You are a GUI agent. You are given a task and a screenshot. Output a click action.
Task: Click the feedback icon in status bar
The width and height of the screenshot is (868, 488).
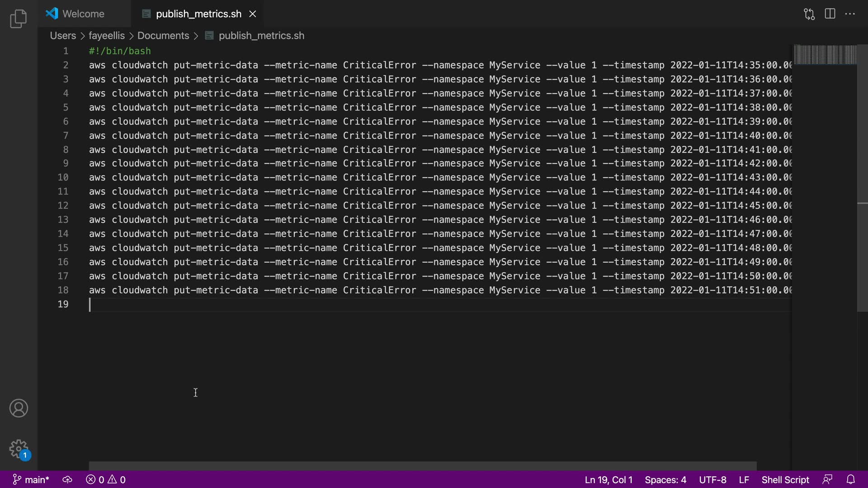[827, 480]
